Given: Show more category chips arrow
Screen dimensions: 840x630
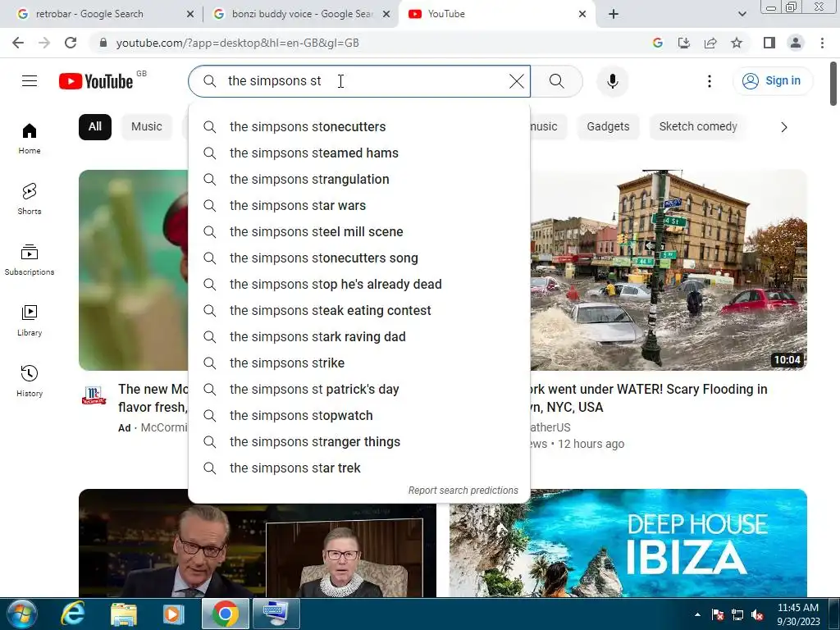Looking at the screenshot, I should [783, 127].
